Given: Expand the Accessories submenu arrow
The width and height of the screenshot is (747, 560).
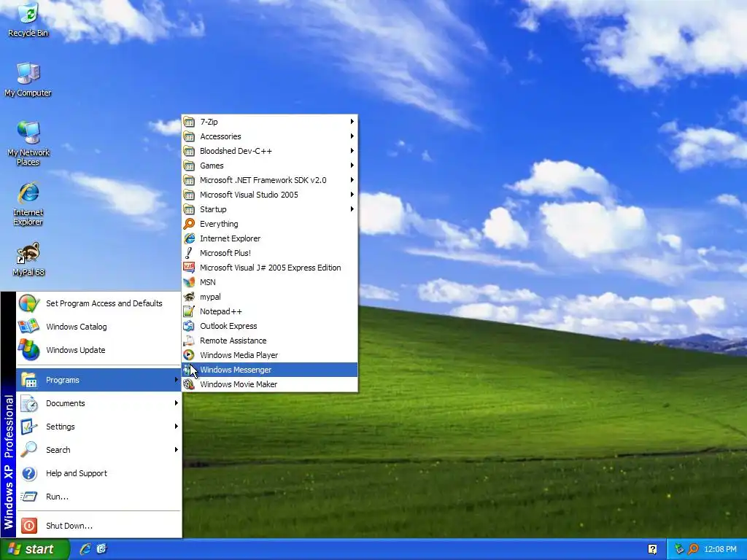Looking at the screenshot, I should pyautogui.click(x=352, y=136).
